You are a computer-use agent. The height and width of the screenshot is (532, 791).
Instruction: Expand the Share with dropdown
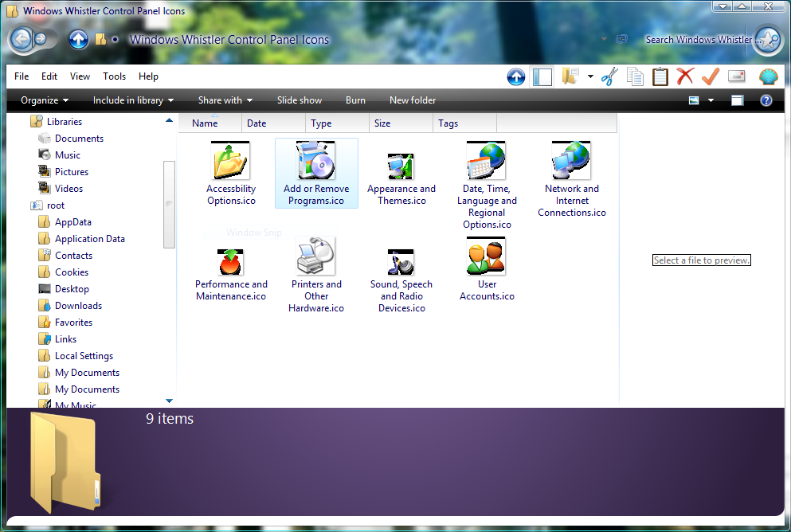tap(225, 100)
